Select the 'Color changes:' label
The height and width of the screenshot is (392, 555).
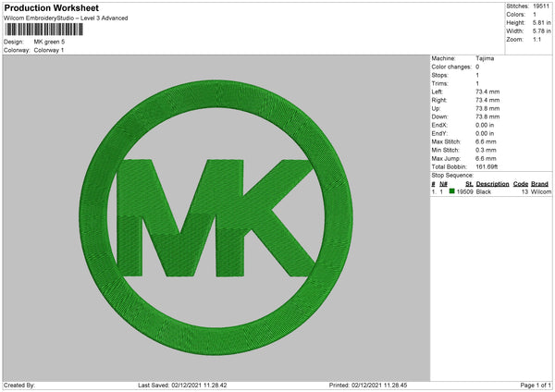tap(451, 67)
